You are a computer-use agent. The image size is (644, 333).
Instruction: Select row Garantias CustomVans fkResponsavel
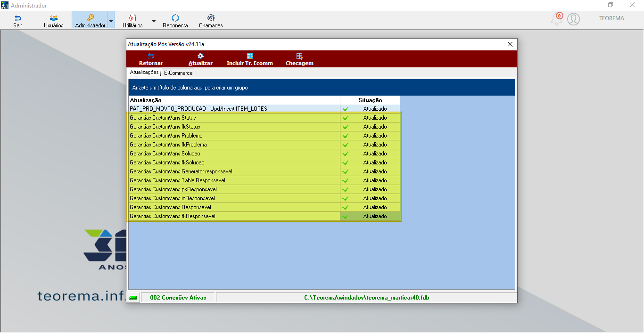(264, 216)
